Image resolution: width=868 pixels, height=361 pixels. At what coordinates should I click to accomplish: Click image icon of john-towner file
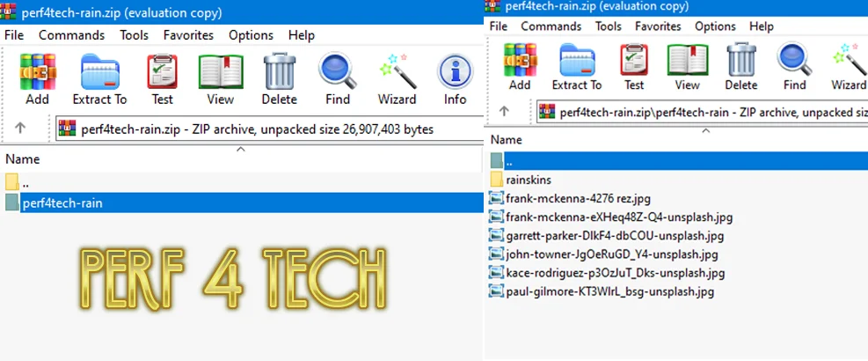(x=497, y=254)
